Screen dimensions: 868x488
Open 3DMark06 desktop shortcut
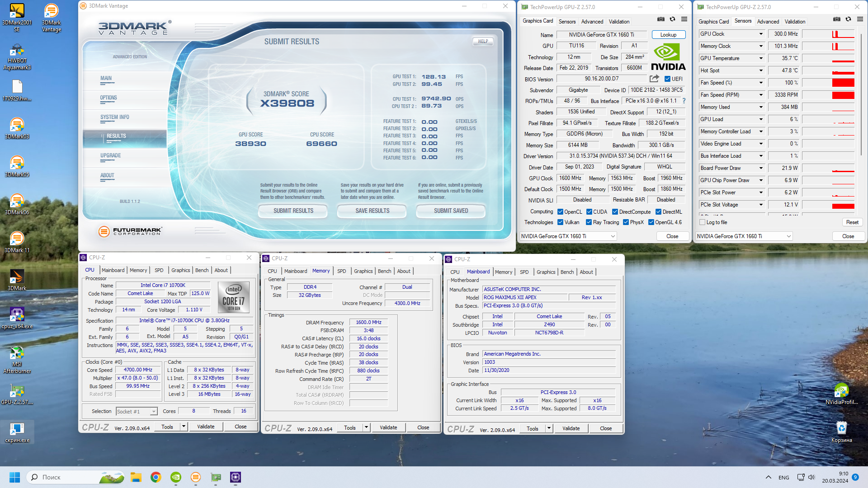17,204
